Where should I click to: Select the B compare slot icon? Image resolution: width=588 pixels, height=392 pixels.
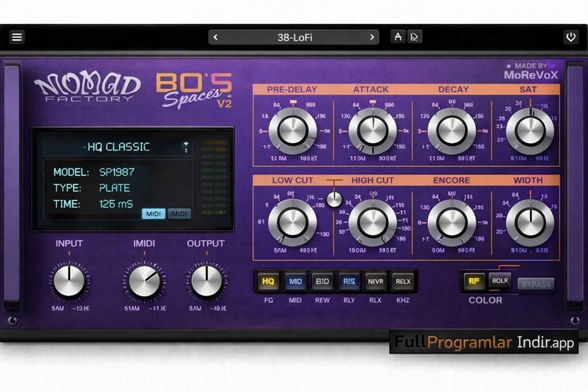tap(414, 37)
